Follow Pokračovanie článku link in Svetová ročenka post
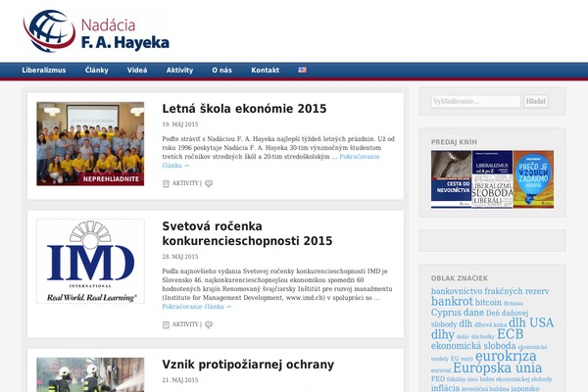 [x=197, y=307]
